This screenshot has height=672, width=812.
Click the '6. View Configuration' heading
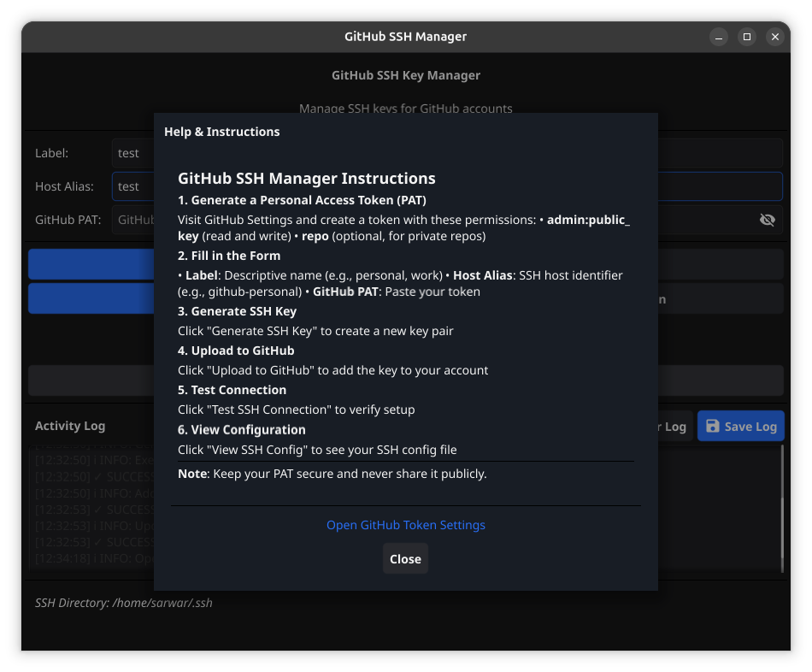[242, 429]
